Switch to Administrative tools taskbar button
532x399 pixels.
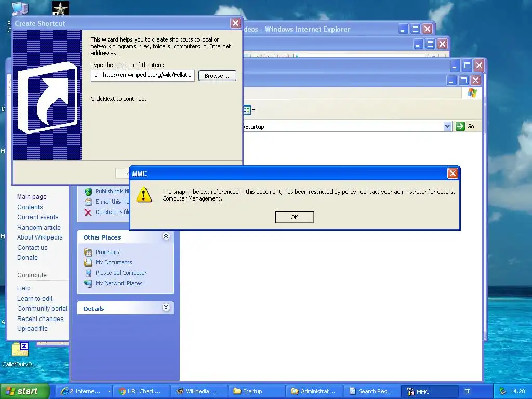tap(313, 391)
